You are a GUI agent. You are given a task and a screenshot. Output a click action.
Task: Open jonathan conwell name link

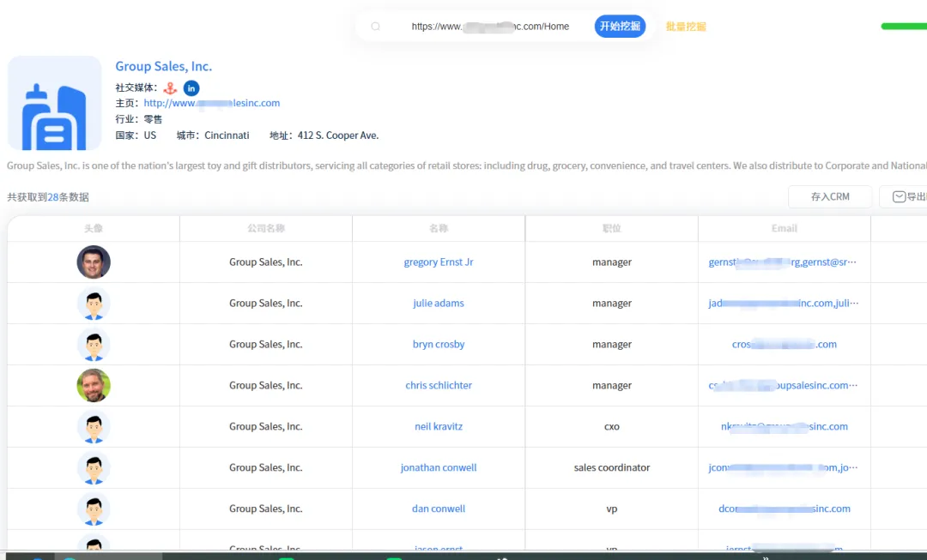(x=439, y=468)
